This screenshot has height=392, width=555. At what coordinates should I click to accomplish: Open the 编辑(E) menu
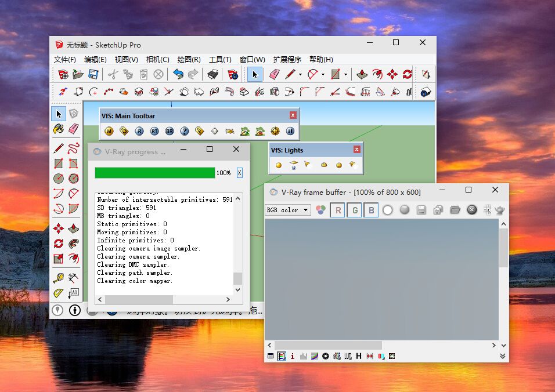95,59
